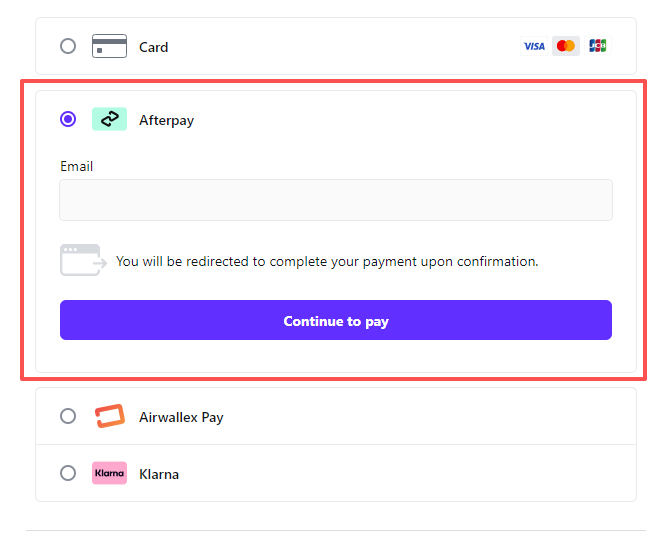Choose the Klarna payment label
Image resolution: width=665 pixels, height=548 pixels.
tap(159, 474)
